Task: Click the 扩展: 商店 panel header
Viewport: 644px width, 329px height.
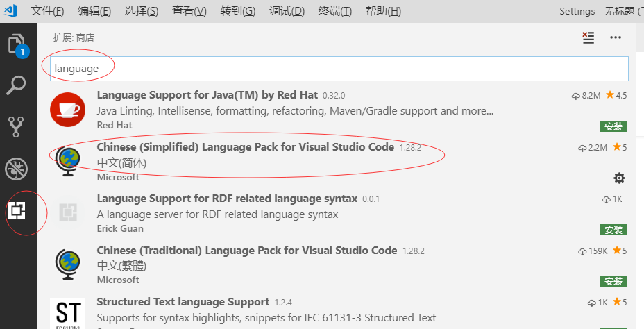Action: pyautogui.click(x=74, y=37)
